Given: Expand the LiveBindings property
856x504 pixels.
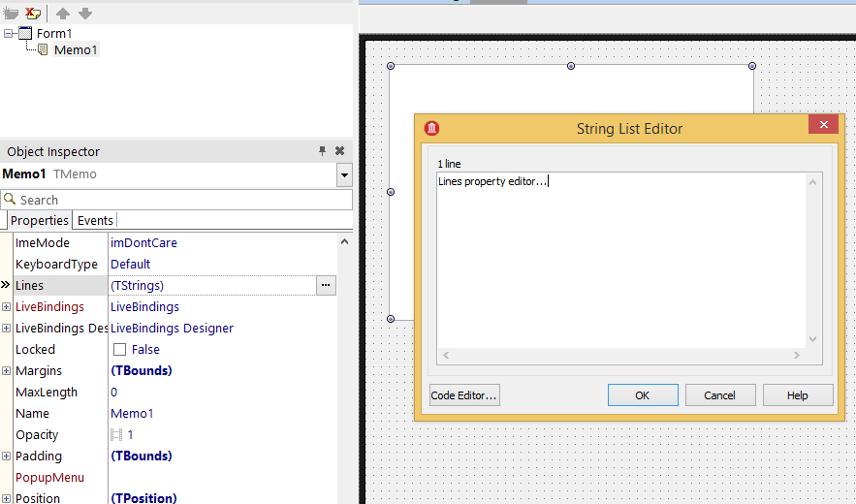Looking at the screenshot, I should (x=6, y=307).
